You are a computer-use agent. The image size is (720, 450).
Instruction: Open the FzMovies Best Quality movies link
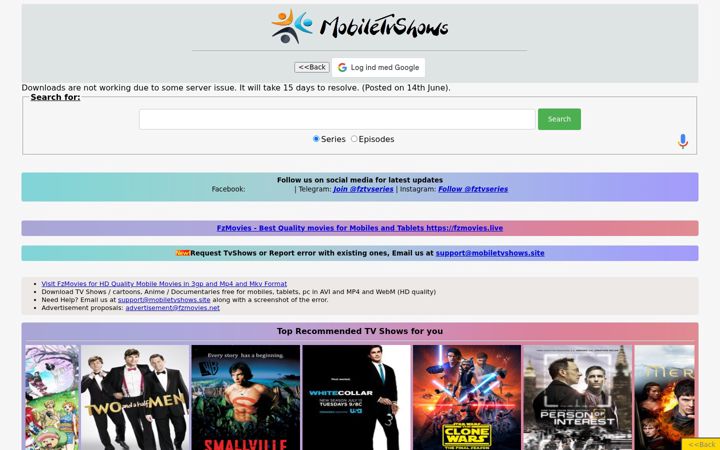[360, 228]
